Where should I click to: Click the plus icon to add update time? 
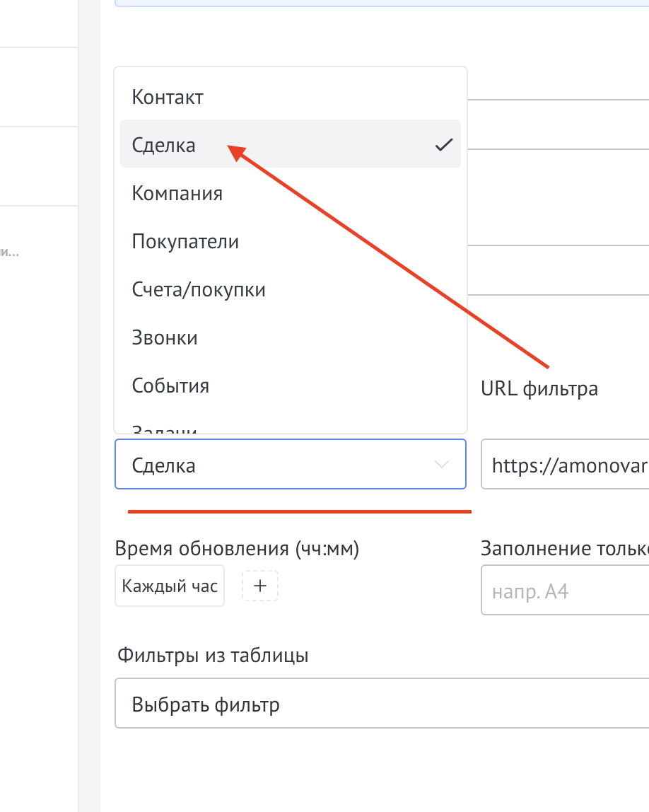coord(260,586)
